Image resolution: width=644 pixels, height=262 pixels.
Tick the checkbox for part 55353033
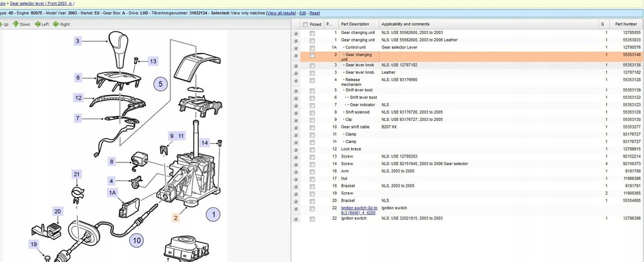(x=312, y=40)
